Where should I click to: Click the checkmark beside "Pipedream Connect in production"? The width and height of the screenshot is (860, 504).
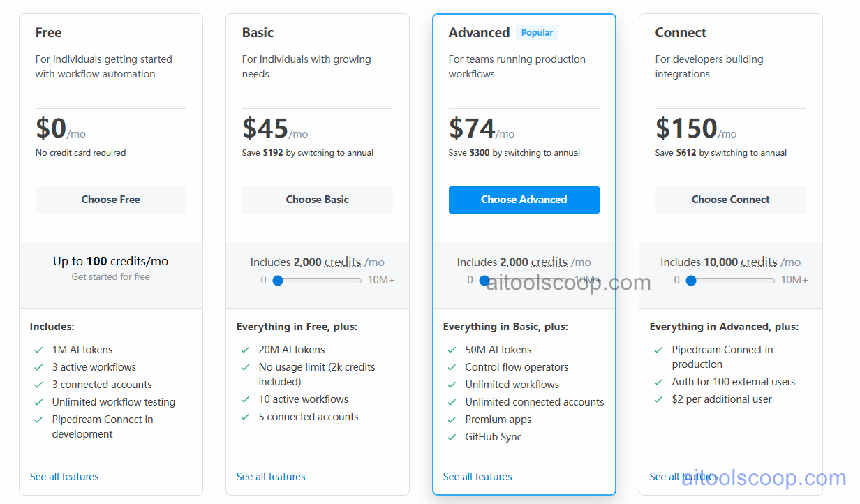658,350
